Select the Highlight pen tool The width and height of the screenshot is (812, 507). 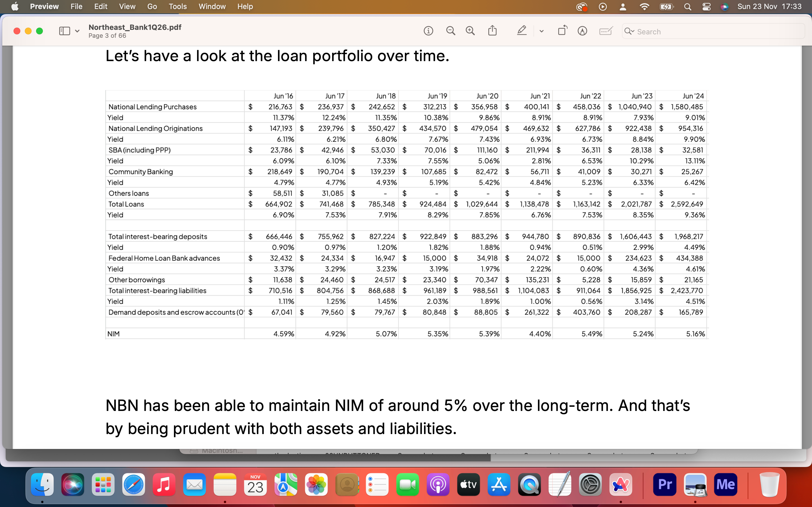pyautogui.click(x=521, y=31)
